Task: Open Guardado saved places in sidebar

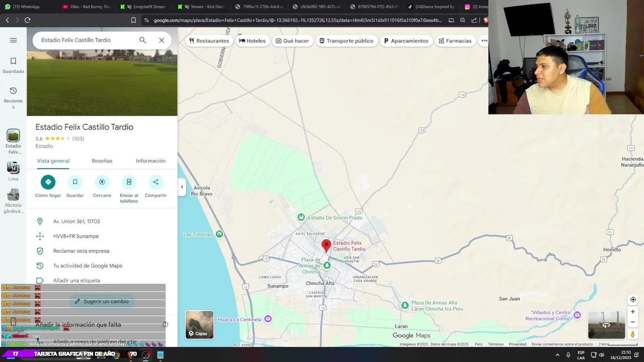Action: pos(13,65)
